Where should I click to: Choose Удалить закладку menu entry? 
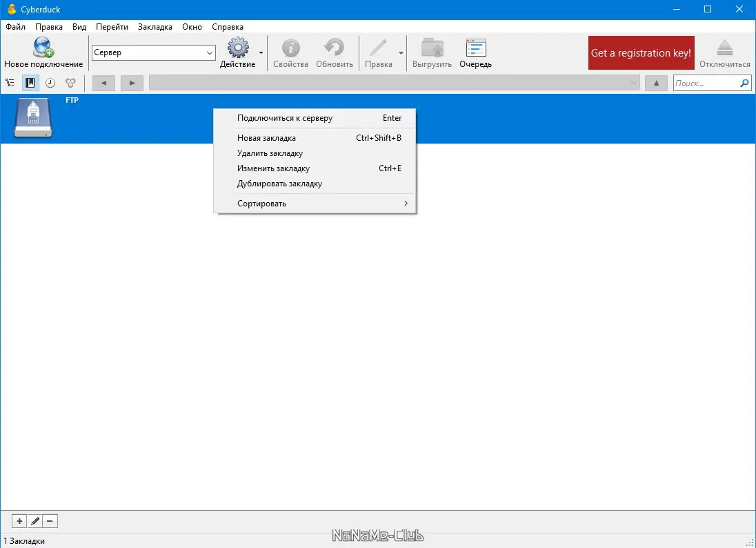tap(315, 153)
